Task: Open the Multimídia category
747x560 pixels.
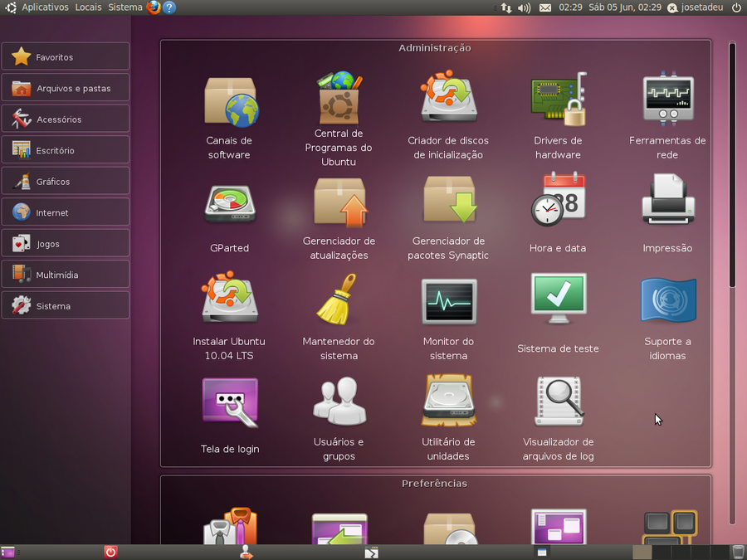Action: point(66,275)
